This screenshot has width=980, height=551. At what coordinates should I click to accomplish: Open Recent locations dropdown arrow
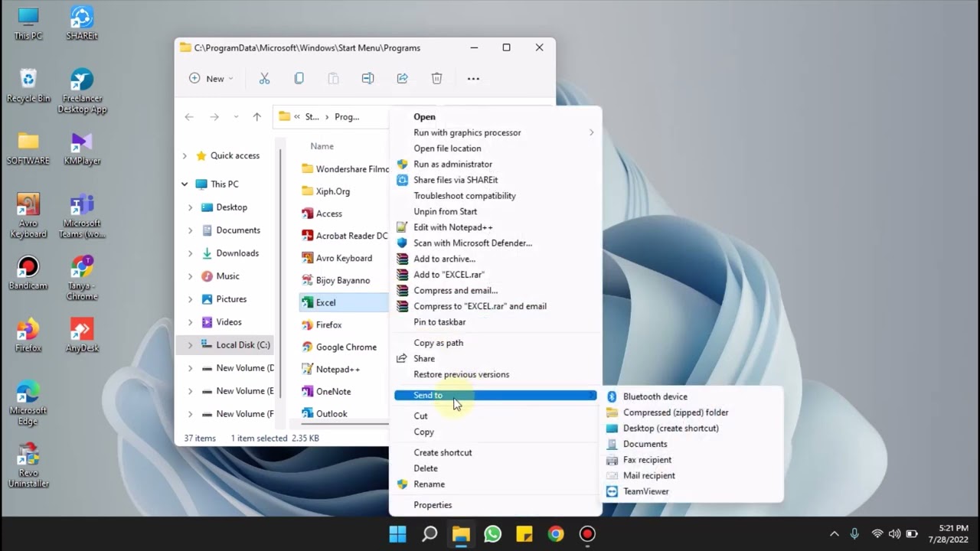pyautogui.click(x=236, y=117)
